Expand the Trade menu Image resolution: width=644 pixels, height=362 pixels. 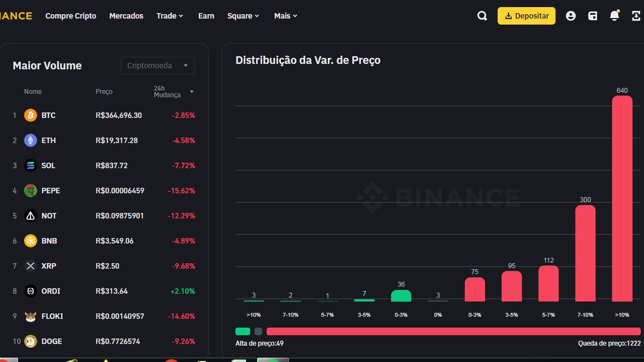pyautogui.click(x=170, y=16)
